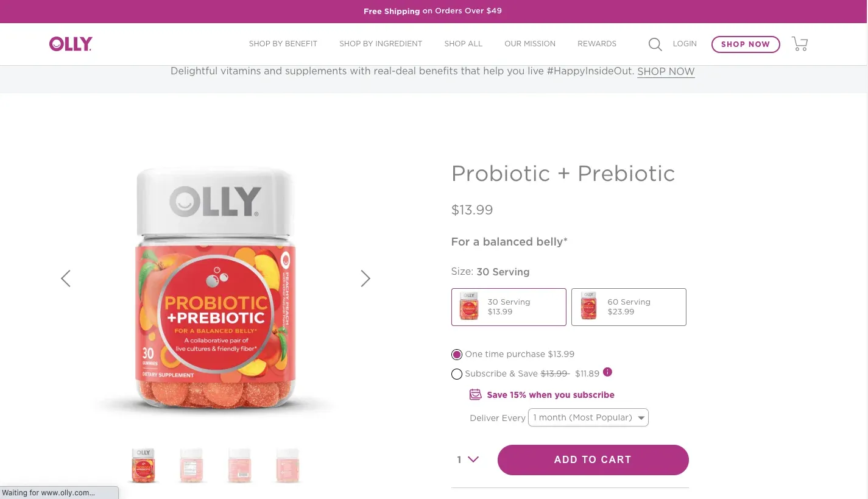Click the subscription info icon
Screen dimensions: 868x499
point(607,372)
